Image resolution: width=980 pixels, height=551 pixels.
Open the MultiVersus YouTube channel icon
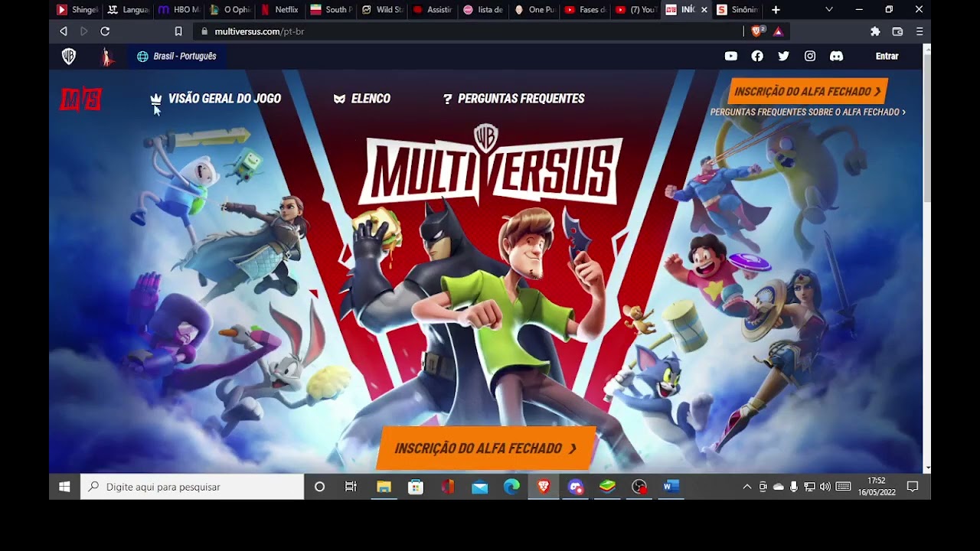click(x=731, y=56)
